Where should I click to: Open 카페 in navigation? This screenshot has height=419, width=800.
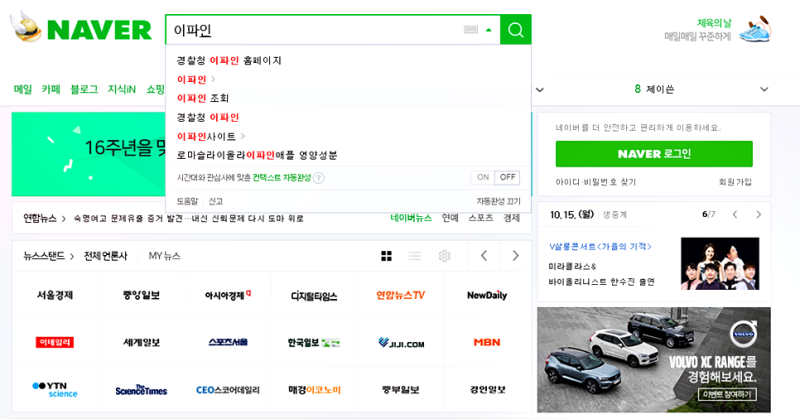tap(51, 89)
